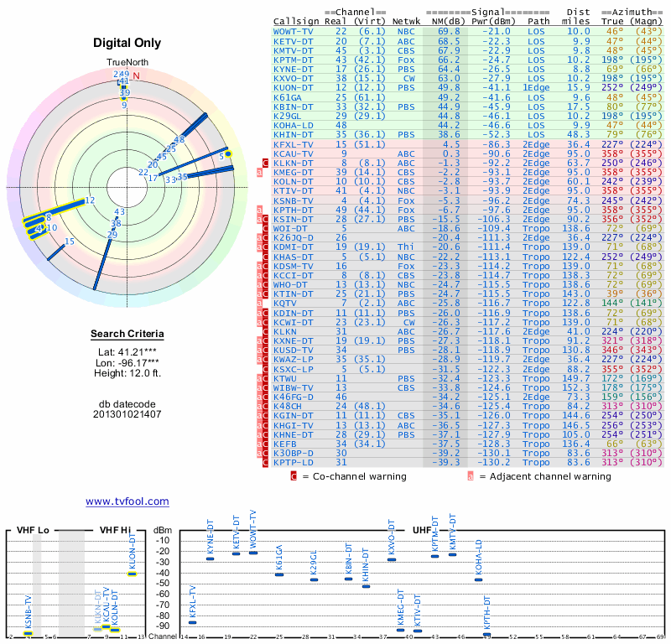
Task: Open KCAU-TV callsign link in the table
Action: (293, 154)
